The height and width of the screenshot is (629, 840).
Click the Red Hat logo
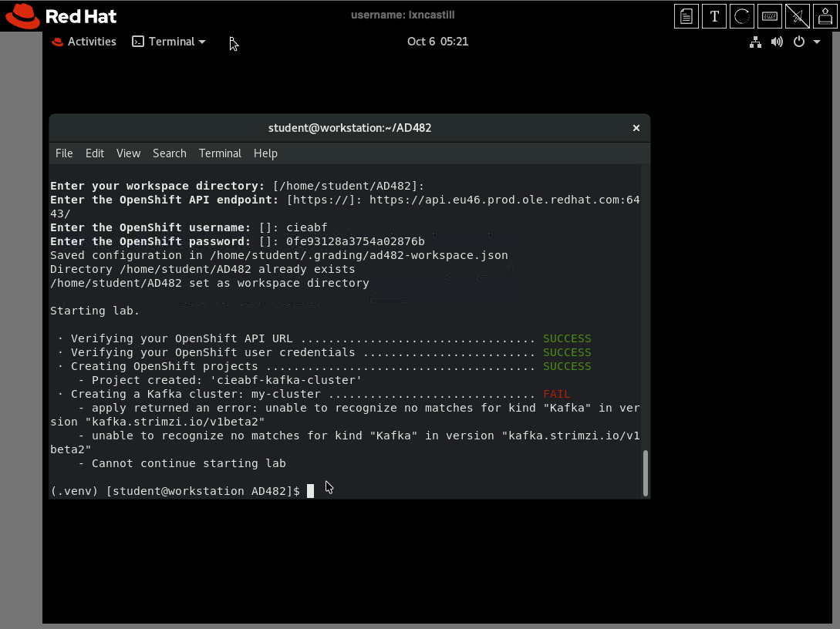point(61,16)
